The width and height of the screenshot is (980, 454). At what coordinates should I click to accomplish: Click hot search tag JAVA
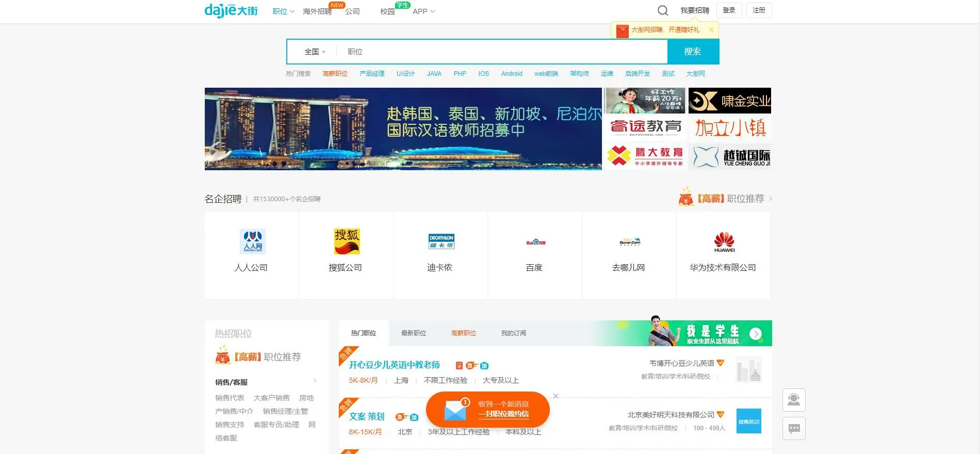[434, 74]
